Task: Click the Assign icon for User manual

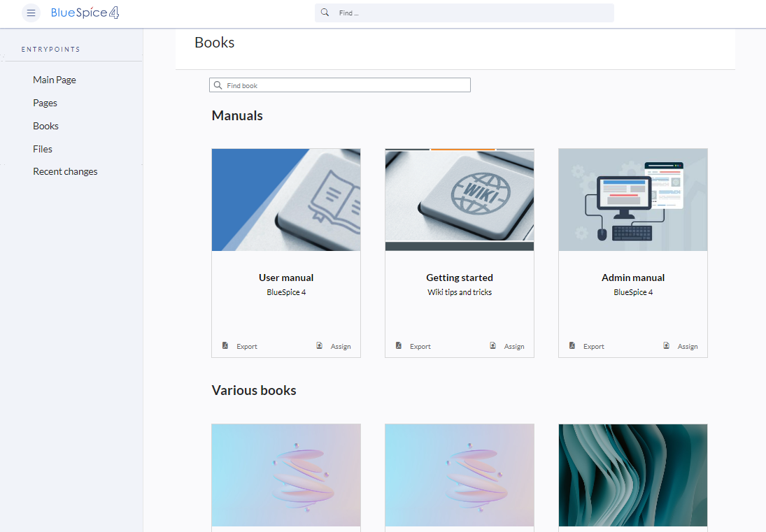Action: pyautogui.click(x=319, y=345)
